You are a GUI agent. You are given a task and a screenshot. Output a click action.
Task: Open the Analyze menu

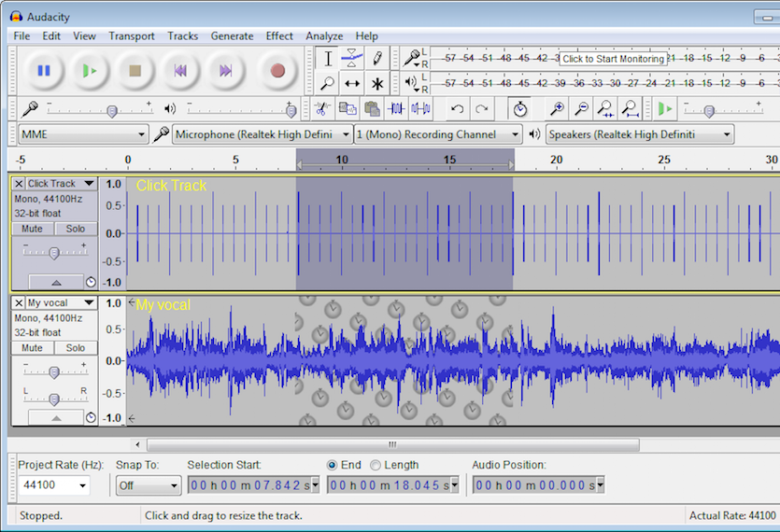click(x=324, y=35)
